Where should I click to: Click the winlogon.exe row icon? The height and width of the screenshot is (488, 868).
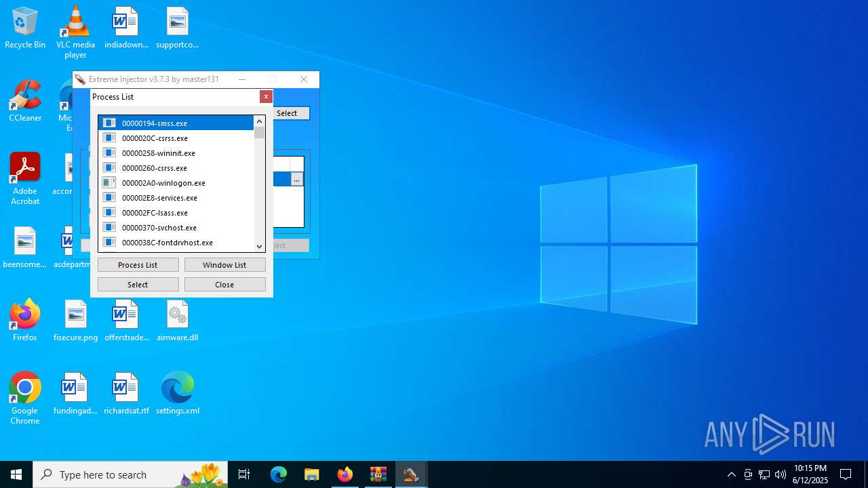109,183
